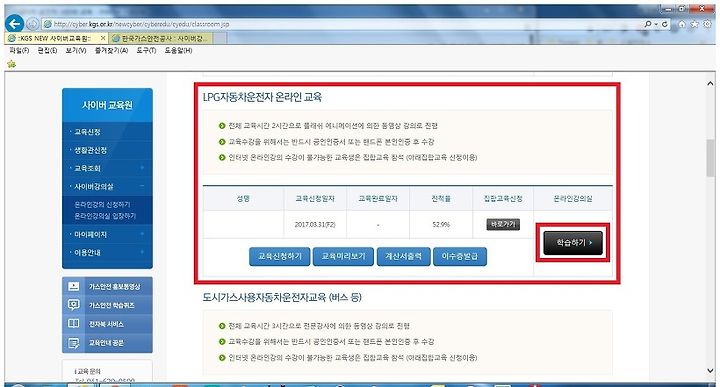This screenshot has width=720, height=387.
Task: Open the Favorites star in browser toolbar
Action: coord(694,24)
